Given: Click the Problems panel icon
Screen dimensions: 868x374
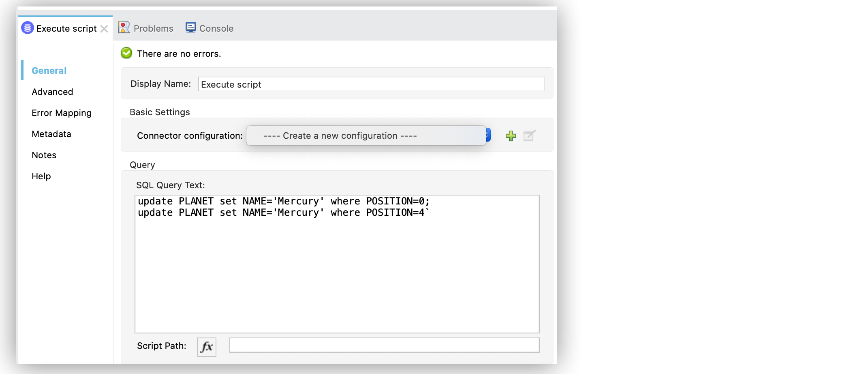Looking at the screenshot, I should [x=124, y=27].
